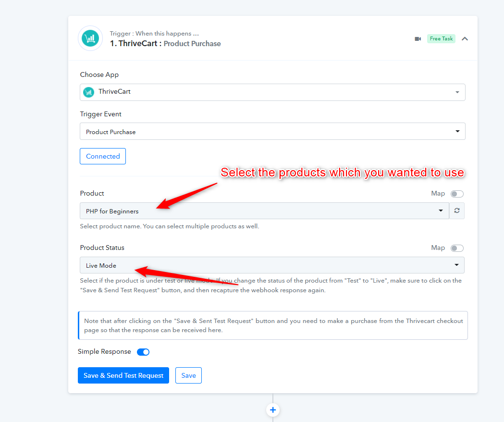Screen dimensions: 504x422
Task: Click the refresh icon beside Product field
Action: [x=457, y=211]
